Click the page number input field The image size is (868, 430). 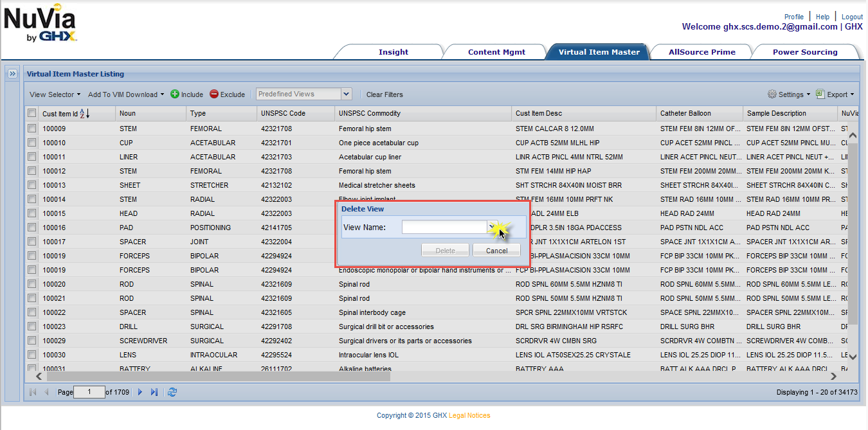coord(89,392)
